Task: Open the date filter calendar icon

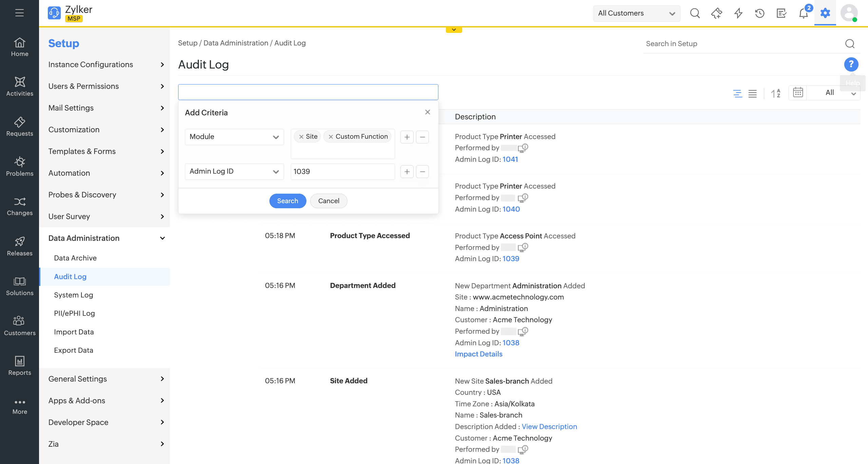Action: [x=798, y=92]
